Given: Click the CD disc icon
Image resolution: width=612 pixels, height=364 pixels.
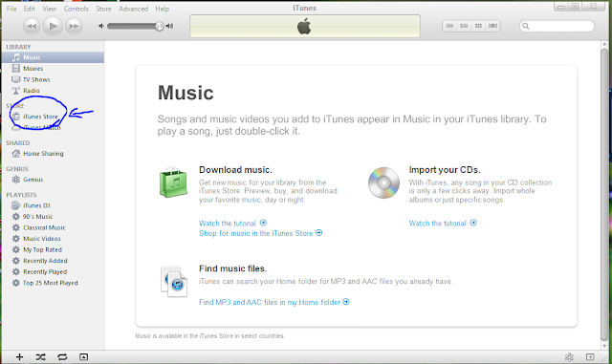Looking at the screenshot, I should pos(383,182).
